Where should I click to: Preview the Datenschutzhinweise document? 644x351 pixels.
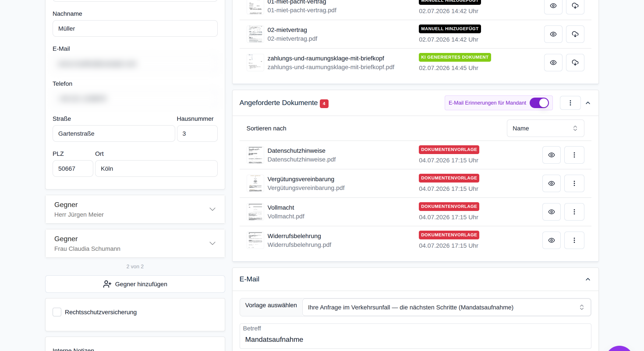click(552, 155)
